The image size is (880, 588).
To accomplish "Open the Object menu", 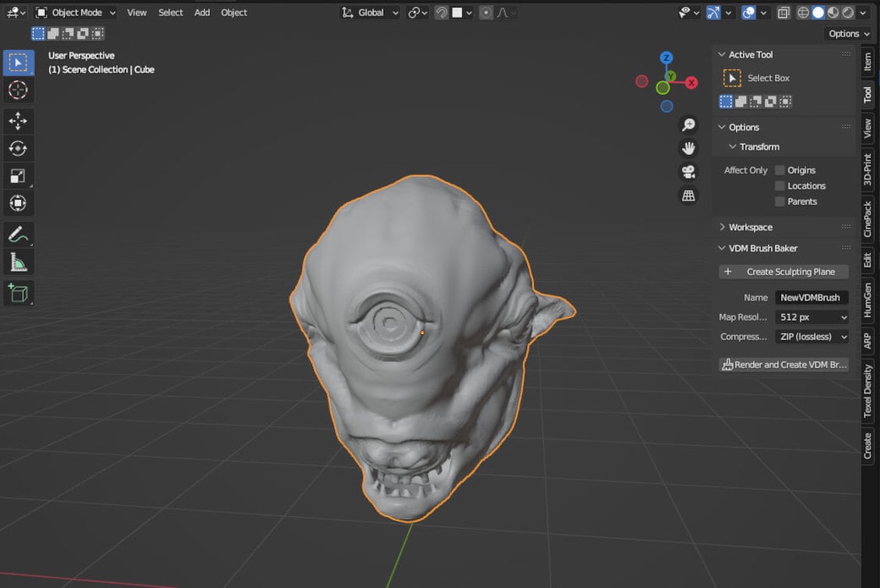I will (x=234, y=12).
